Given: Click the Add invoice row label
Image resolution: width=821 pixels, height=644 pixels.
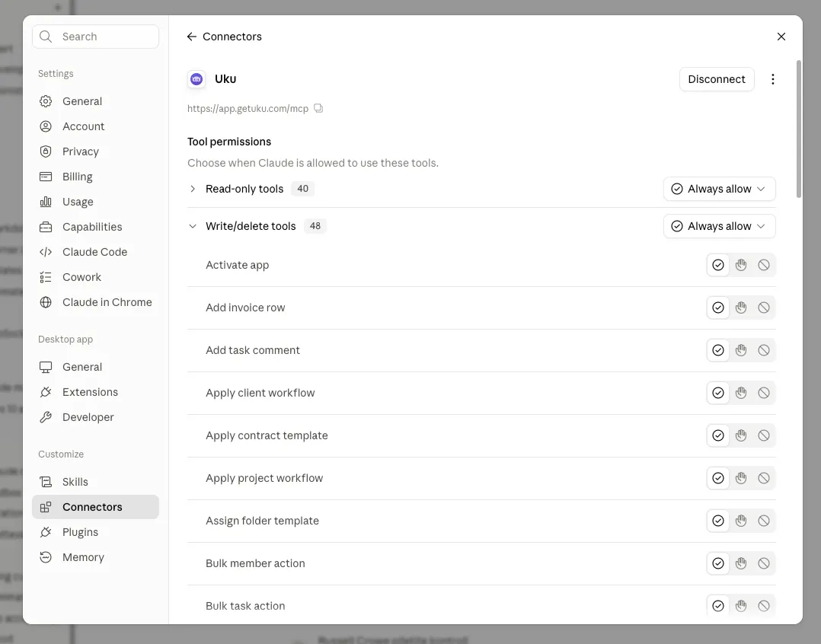Looking at the screenshot, I should pos(245,308).
